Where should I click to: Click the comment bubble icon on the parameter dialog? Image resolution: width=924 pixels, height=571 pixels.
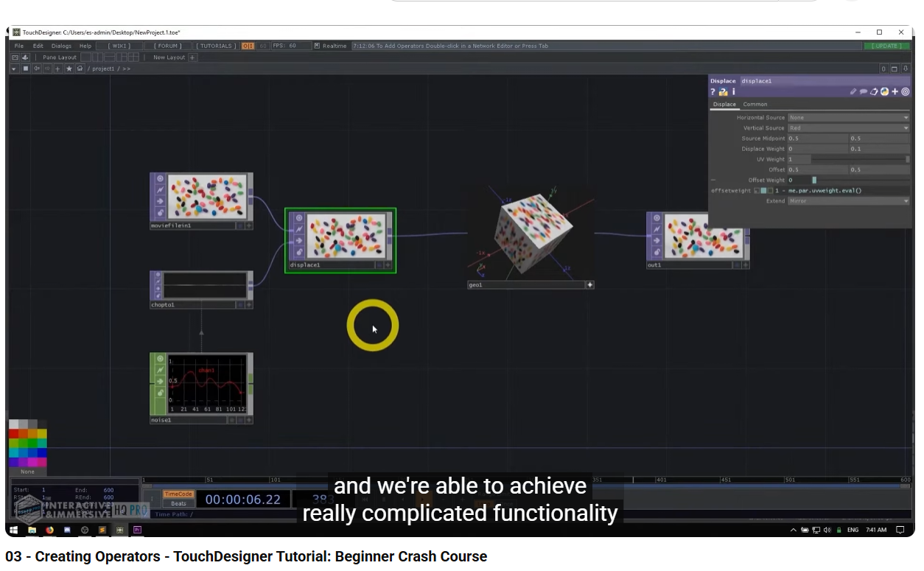864,92
